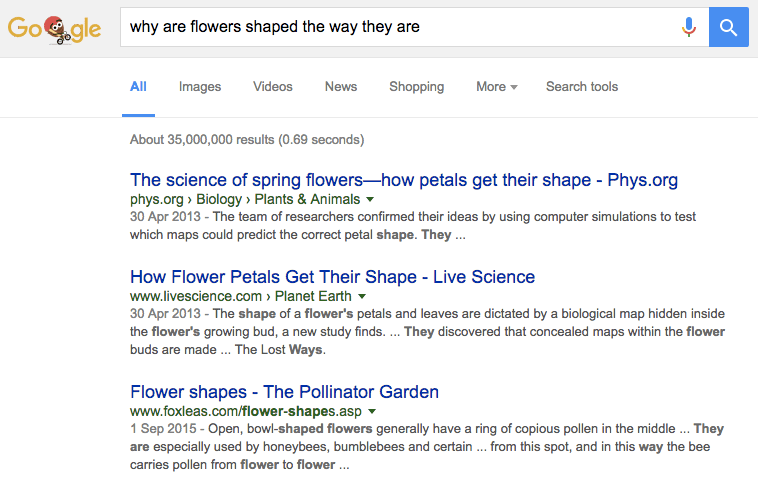Screen dimensions: 758x487
Task: Click the www.livescience.com Planet Earth URL
Action: pos(241,296)
